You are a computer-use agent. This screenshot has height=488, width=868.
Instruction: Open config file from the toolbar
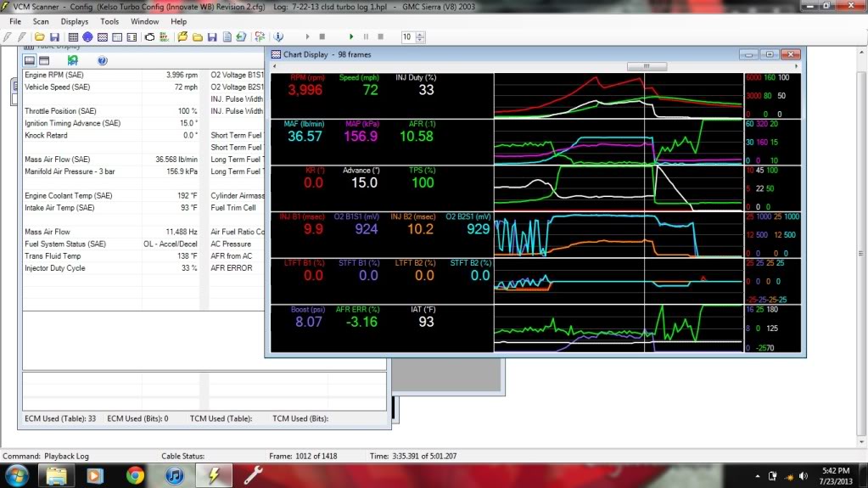pos(39,37)
